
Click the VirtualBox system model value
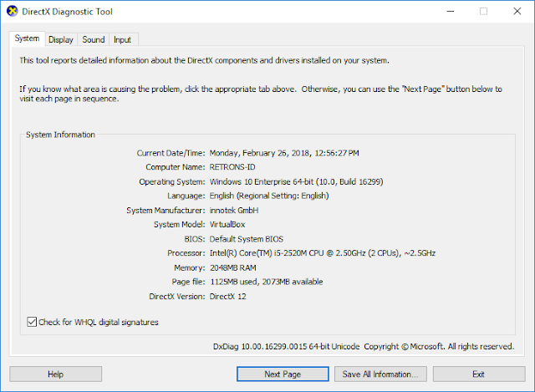(227, 225)
